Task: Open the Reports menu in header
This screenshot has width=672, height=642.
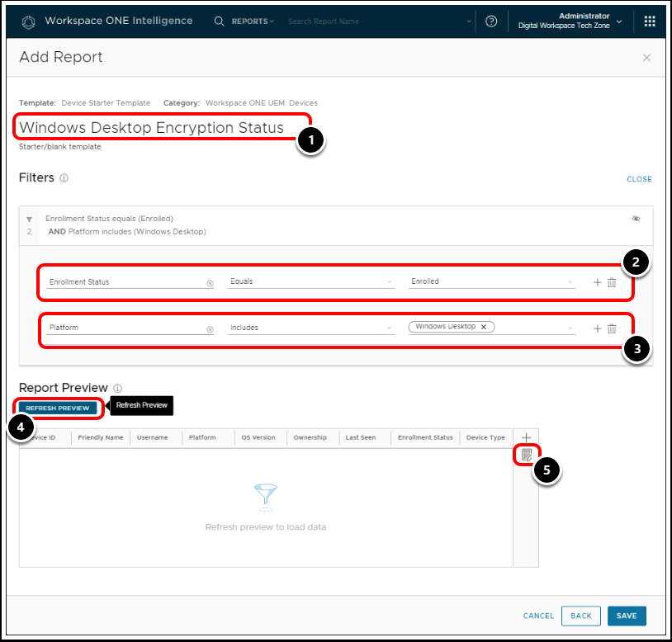Action: point(253,21)
